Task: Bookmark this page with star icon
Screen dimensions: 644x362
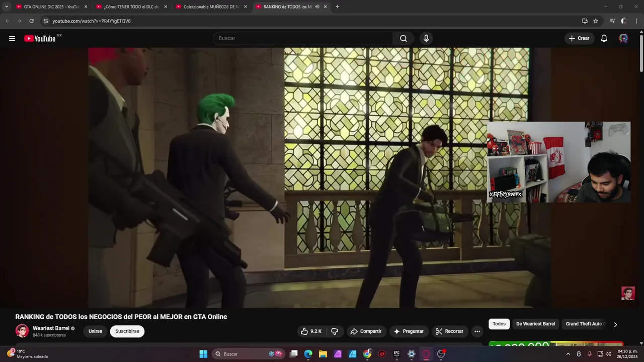Action: point(596,21)
